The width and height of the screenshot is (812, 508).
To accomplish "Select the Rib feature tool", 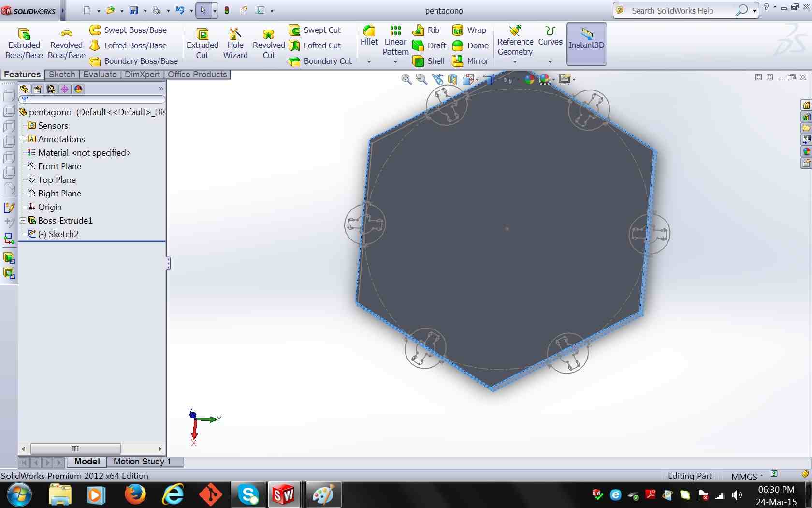I will [x=426, y=30].
